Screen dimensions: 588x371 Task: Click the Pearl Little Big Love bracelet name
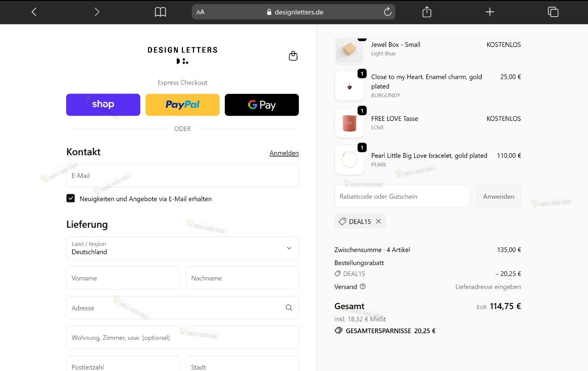point(429,155)
